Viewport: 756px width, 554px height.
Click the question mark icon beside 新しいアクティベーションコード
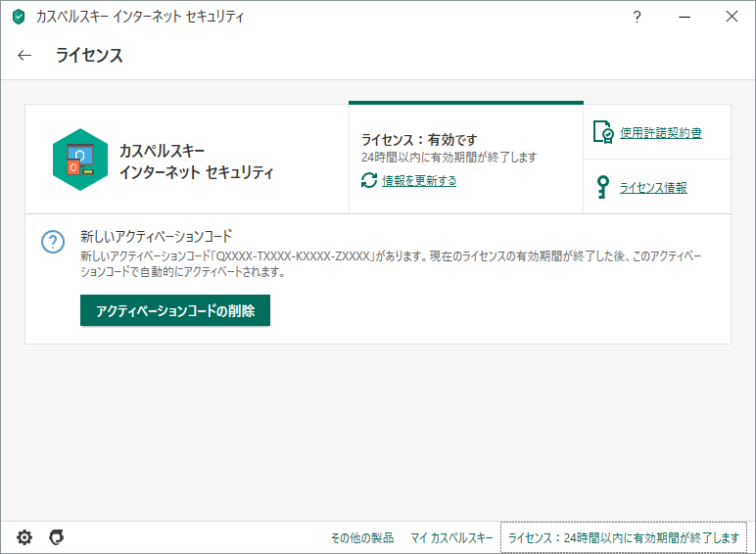coord(52,243)
